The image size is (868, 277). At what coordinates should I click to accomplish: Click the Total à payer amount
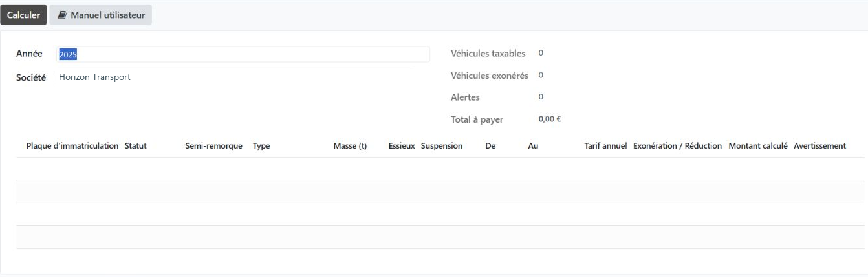pos(549,119)
